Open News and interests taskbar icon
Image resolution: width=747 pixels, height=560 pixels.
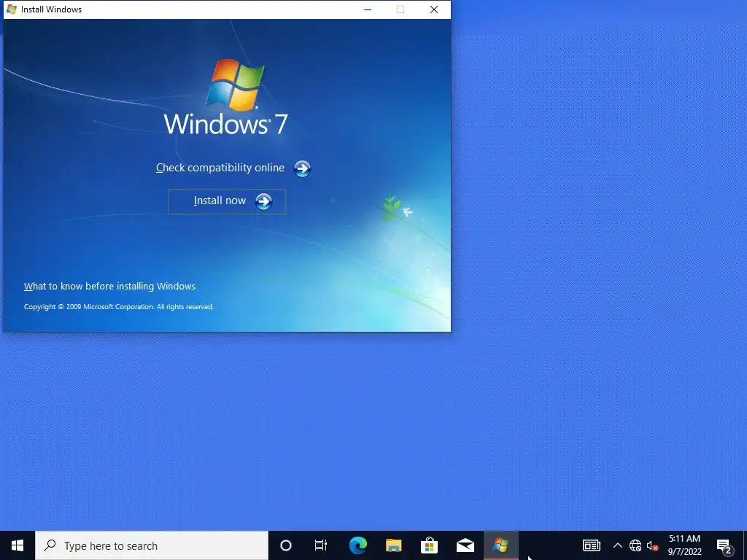591,545
